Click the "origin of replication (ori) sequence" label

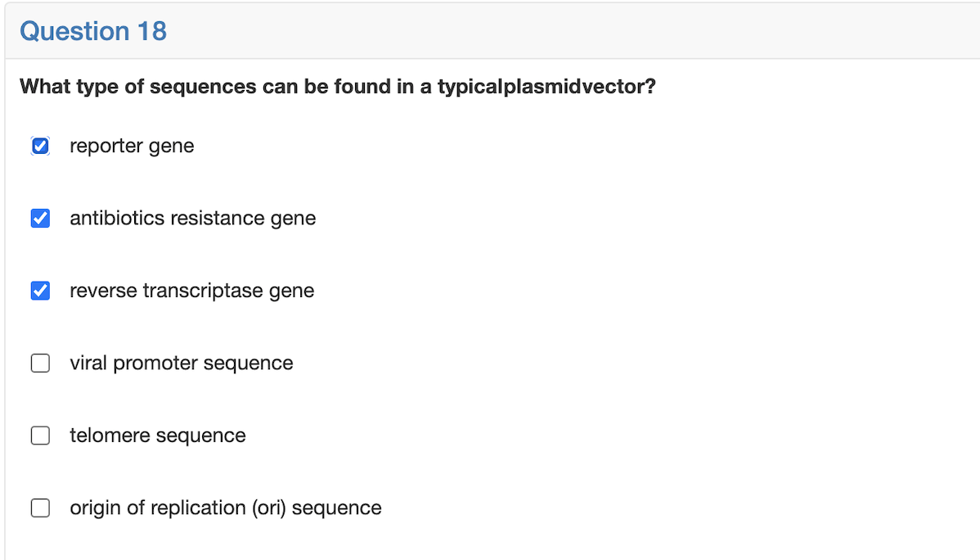click(225, 508)
